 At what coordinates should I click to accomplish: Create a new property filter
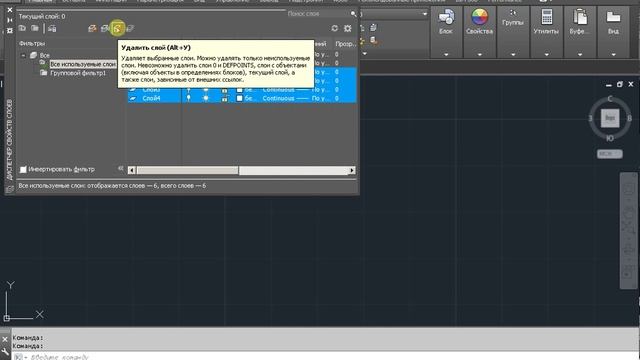[x=22, y=28]
